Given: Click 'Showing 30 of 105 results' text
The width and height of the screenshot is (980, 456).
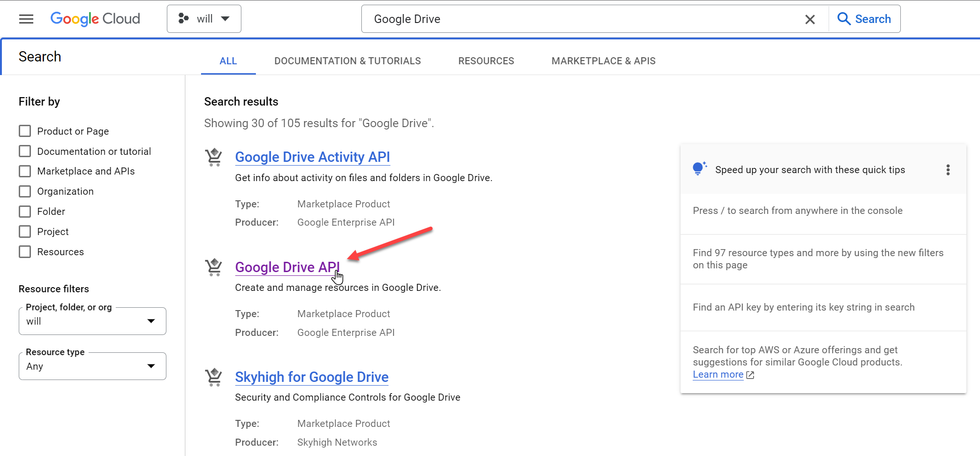Looking at the screenshot, I should 319,123.
